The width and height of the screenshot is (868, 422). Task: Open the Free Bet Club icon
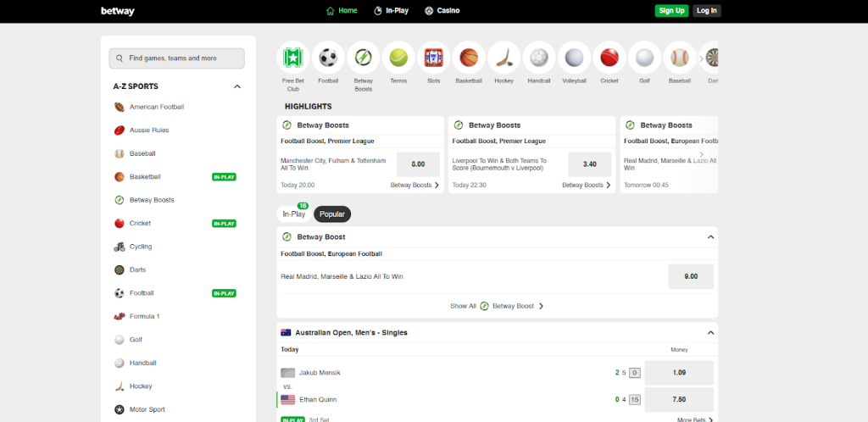[292, 58]
